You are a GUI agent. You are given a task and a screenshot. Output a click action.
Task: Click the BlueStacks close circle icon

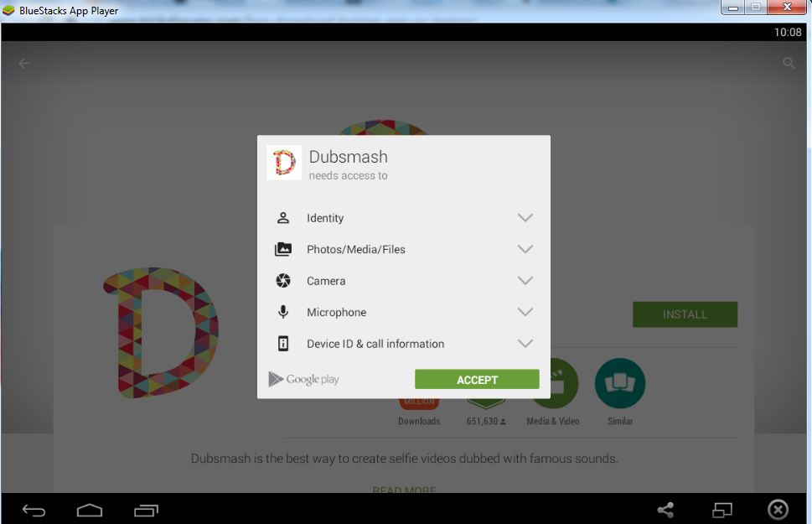point(778,510)
